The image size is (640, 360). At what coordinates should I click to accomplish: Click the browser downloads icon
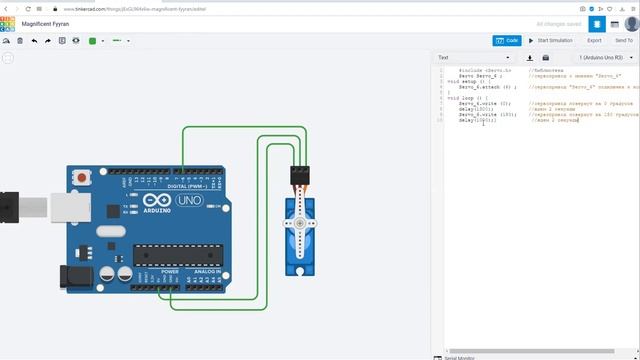[x=622, y=9]
